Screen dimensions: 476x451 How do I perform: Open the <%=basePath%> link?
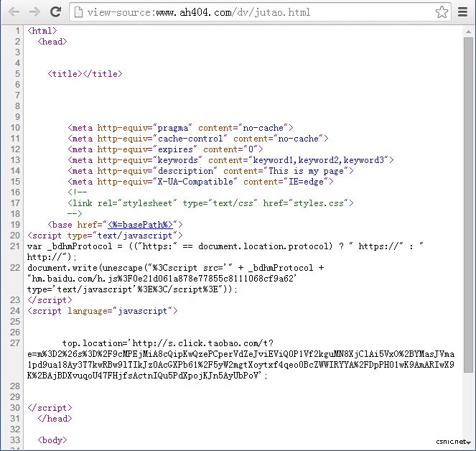click(140, 225)
